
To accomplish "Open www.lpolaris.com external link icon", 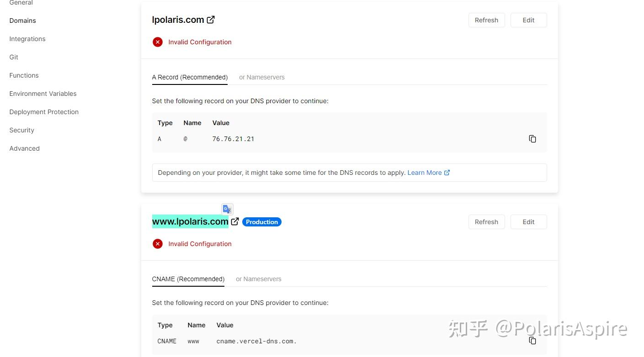I will click(235, 221).
